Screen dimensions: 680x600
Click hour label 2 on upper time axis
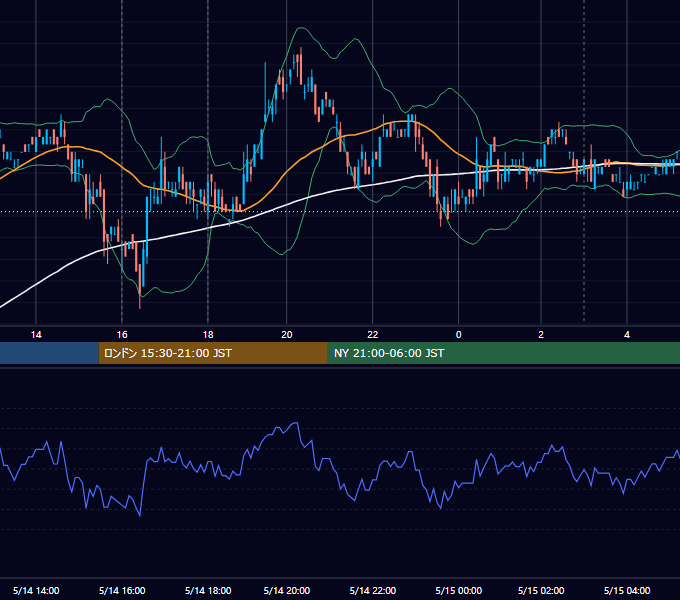pyautogui.click(x=541, y=335)
